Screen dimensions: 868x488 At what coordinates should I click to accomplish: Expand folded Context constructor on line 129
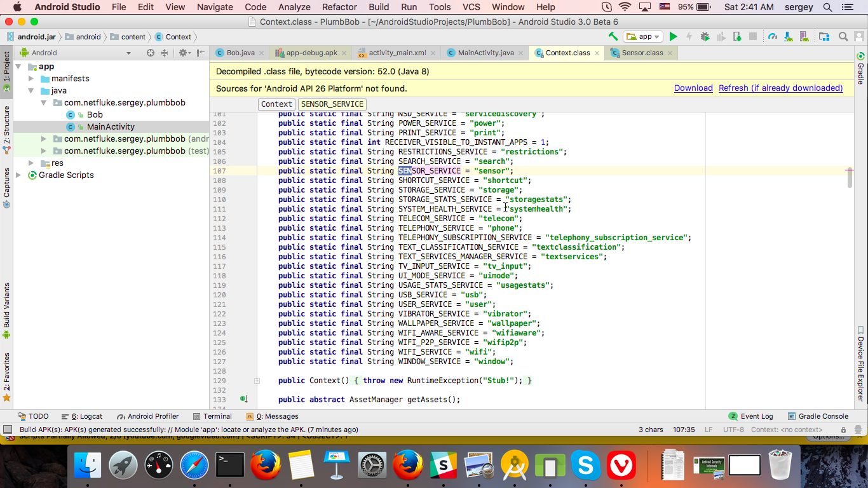257,381
